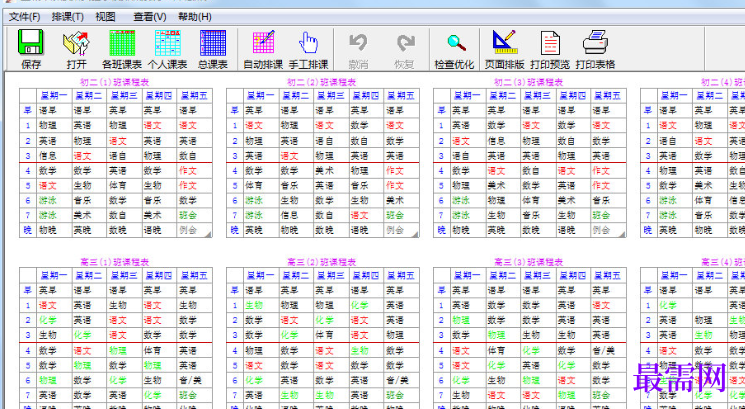Screen dimensions: 745x409
Task: Open the 文件(F) menu
Action: point(25,17)
